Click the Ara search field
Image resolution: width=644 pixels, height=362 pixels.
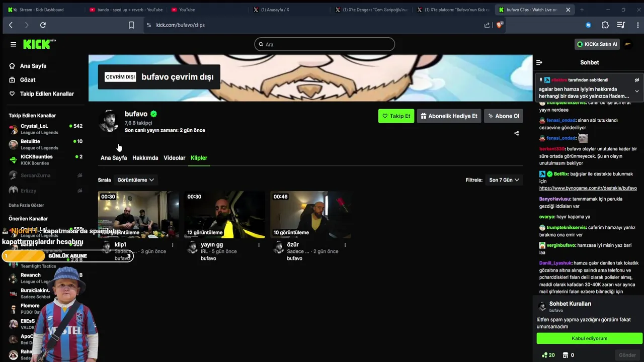[325, 44]
